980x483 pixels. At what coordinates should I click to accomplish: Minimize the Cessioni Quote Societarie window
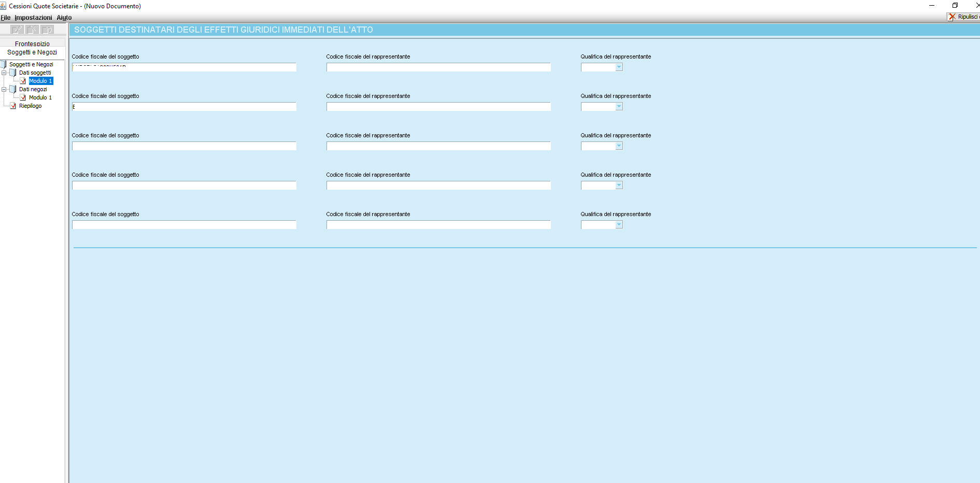[932, 6]
